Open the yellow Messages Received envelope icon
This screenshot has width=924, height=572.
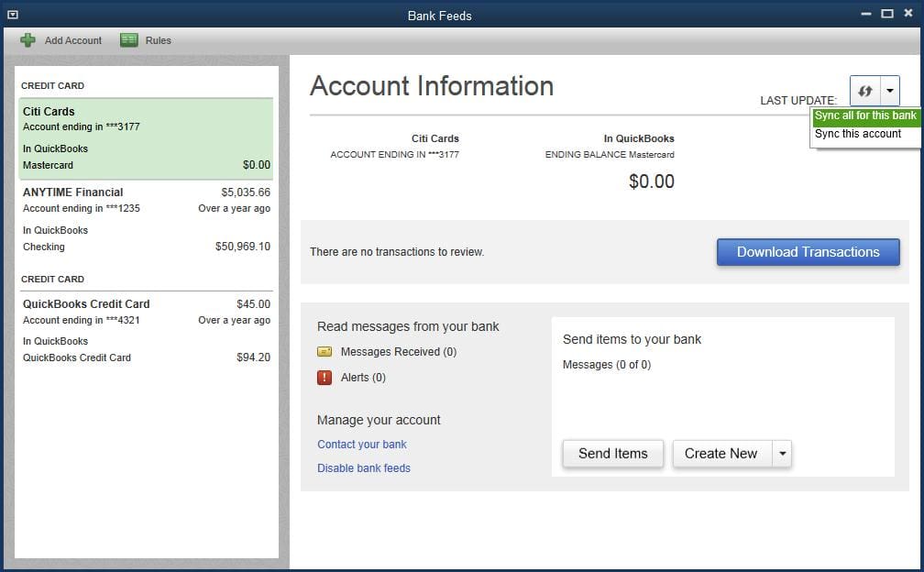[x=324, y=352]
